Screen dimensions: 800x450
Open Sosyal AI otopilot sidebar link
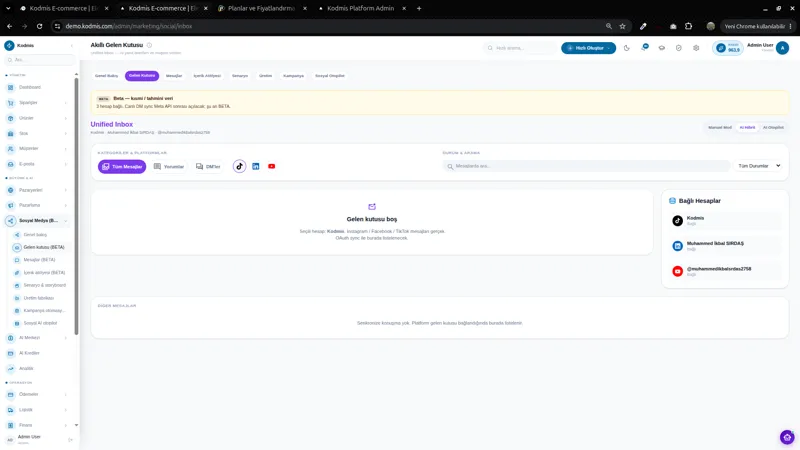[x=41, y=323]
